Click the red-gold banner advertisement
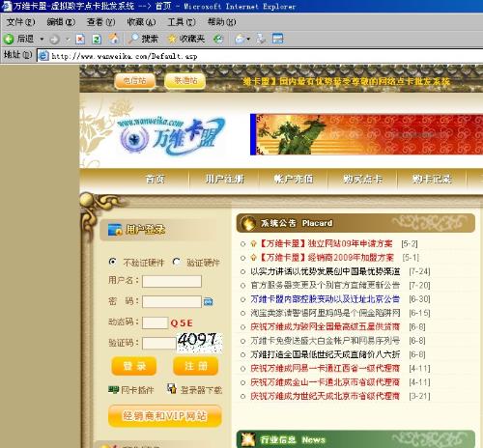 coord(367,134)
